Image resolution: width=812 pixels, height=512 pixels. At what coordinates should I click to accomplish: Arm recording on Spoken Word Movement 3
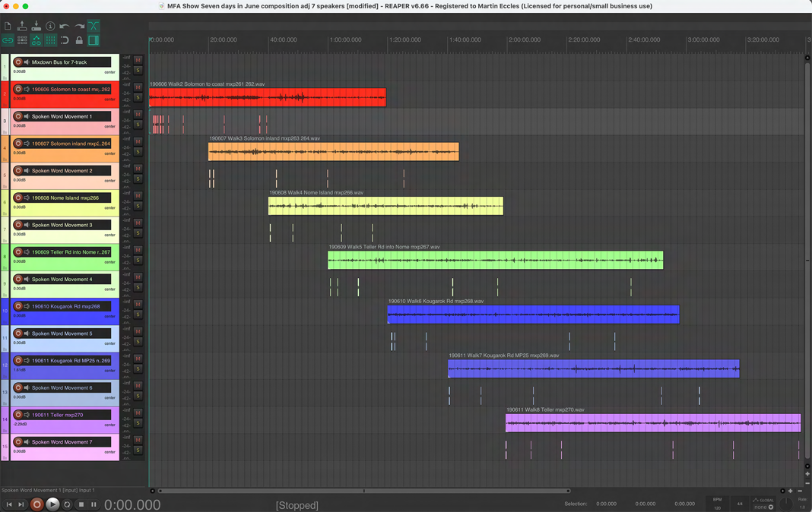[18, 225]
